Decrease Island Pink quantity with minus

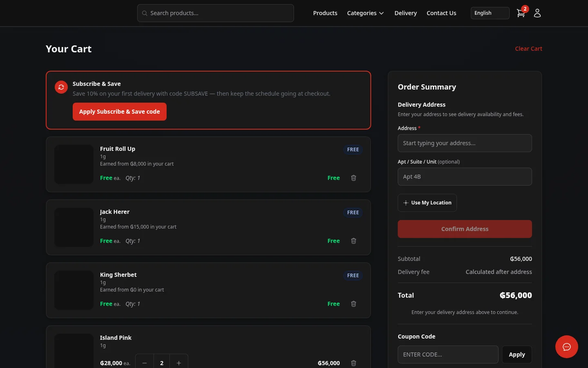tap(145, 362)
